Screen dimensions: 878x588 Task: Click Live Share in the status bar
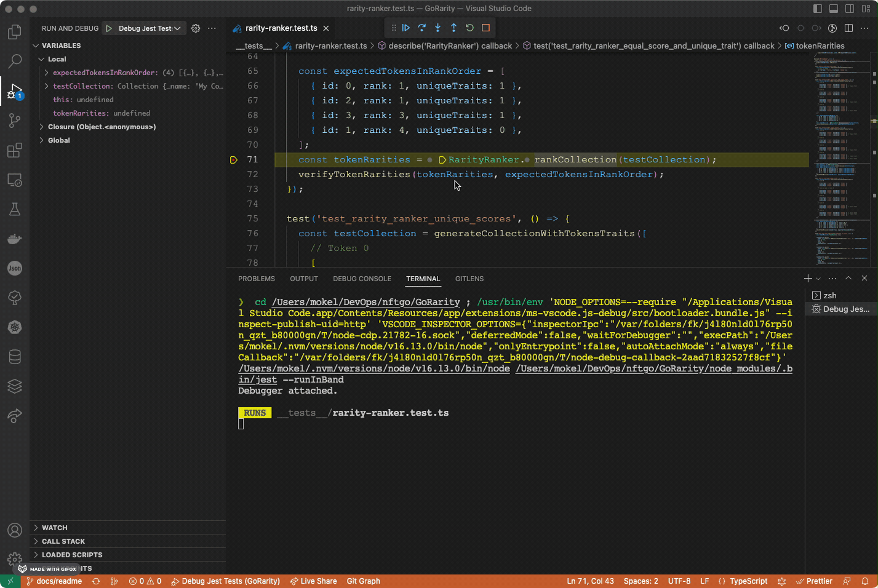tap(314, 581)
